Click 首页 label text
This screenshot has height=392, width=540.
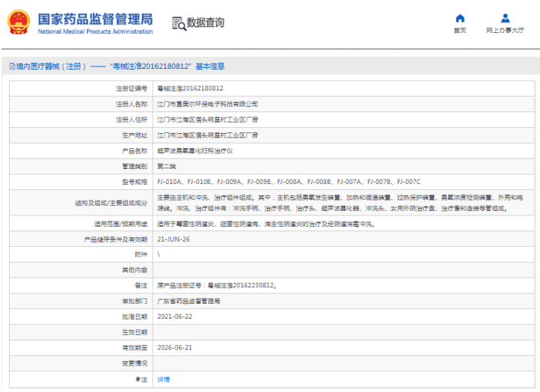[x=460, y=31]
